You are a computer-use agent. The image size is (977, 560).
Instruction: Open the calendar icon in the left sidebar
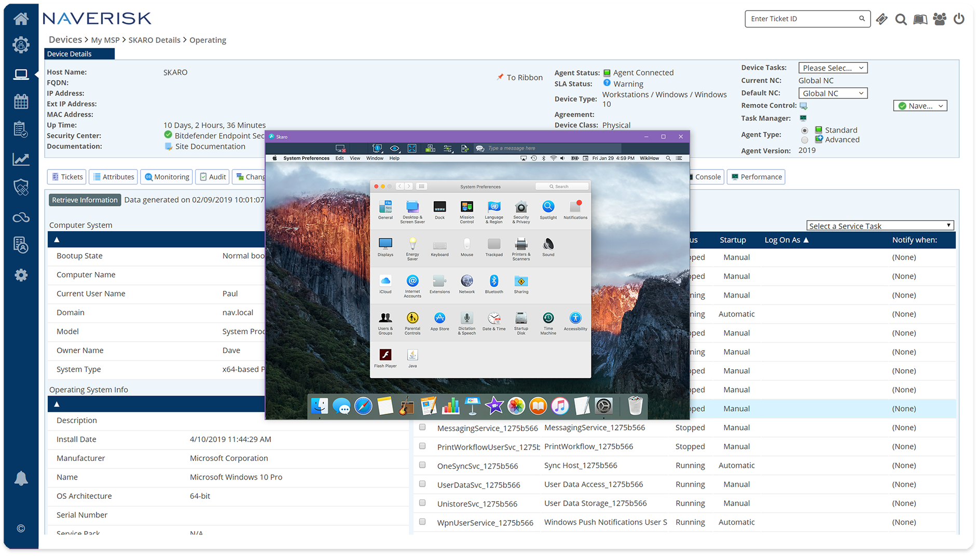point(21,102)
